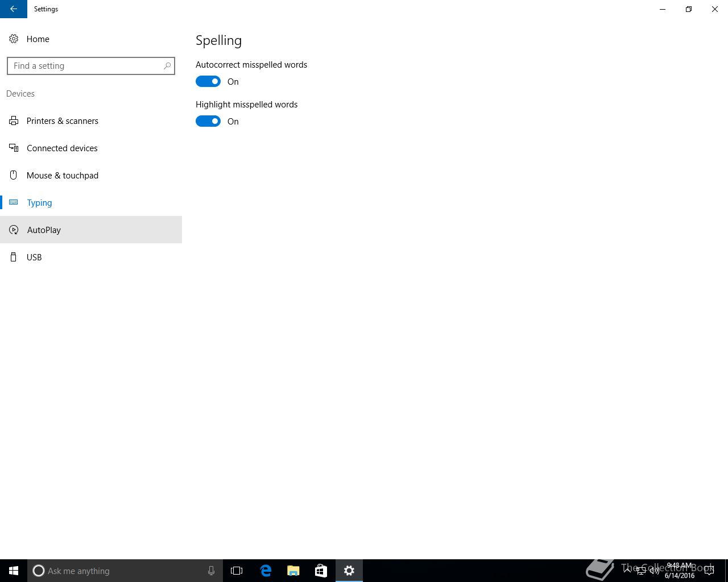Viewport: 728px width, 582px height.
Task: Click the mouse icon for Mouse & touchpad
Action: 14,175
